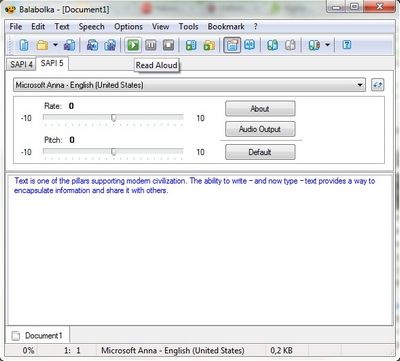Click inside the blue document text area
400x361 pixels.
coord(200,249)
